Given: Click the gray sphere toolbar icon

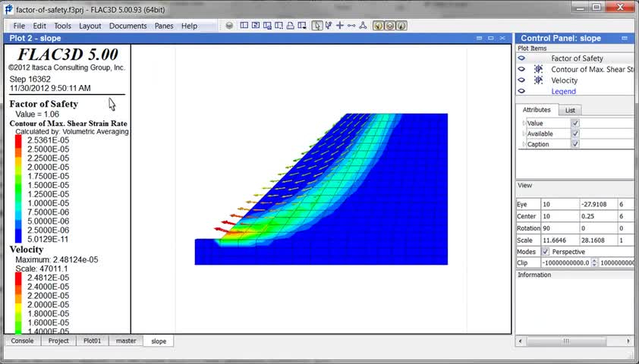Looking at the screenshot, I should (x=229, y=26).
